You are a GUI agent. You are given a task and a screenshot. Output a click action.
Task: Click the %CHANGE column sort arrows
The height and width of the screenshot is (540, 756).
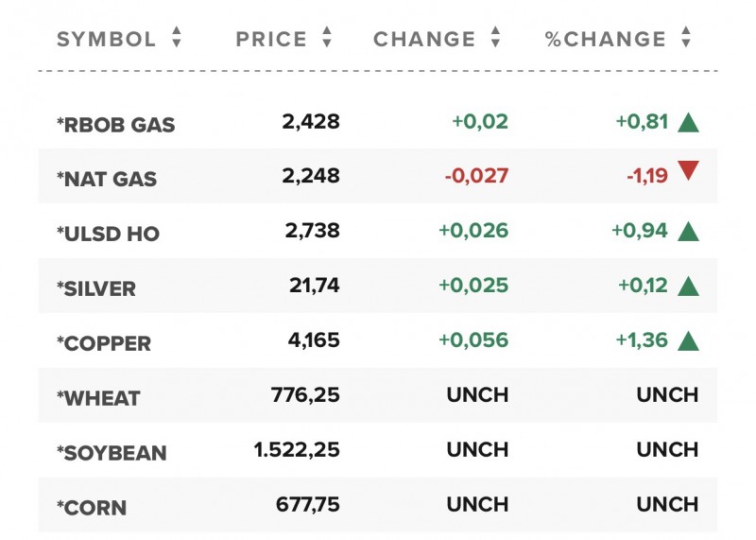pyautogui.click(x=686, y=39)
